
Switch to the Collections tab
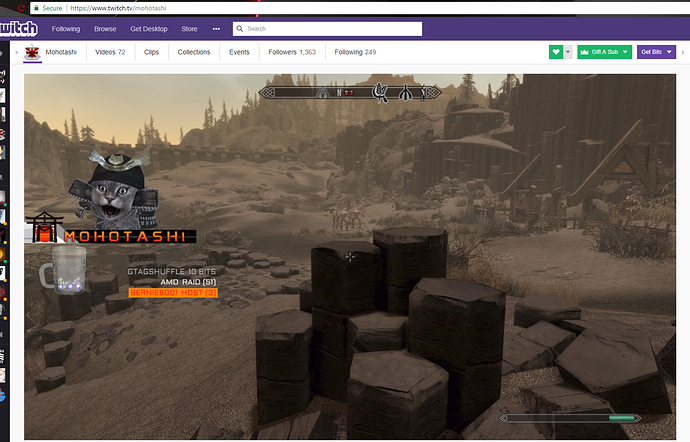click(194, 52)
